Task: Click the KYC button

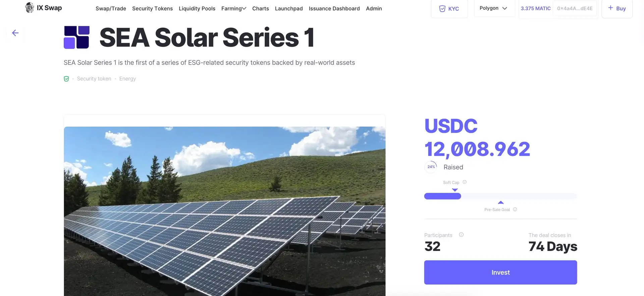Action: (x=449, y=9)
